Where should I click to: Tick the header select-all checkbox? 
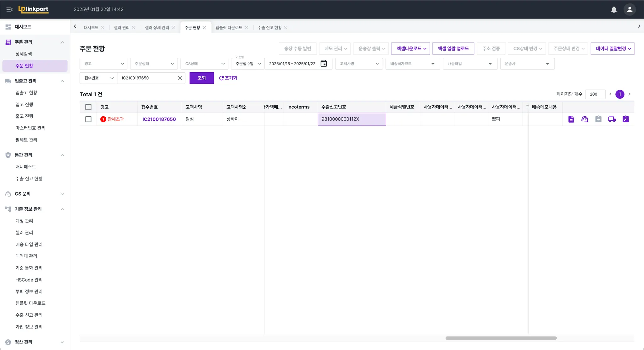click(x=88, y=107)
